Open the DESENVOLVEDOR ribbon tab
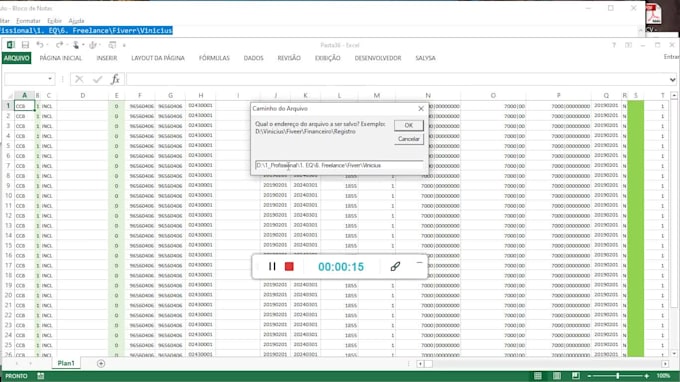The height and width of the screenshot is (382, 680). pos(378,58)
